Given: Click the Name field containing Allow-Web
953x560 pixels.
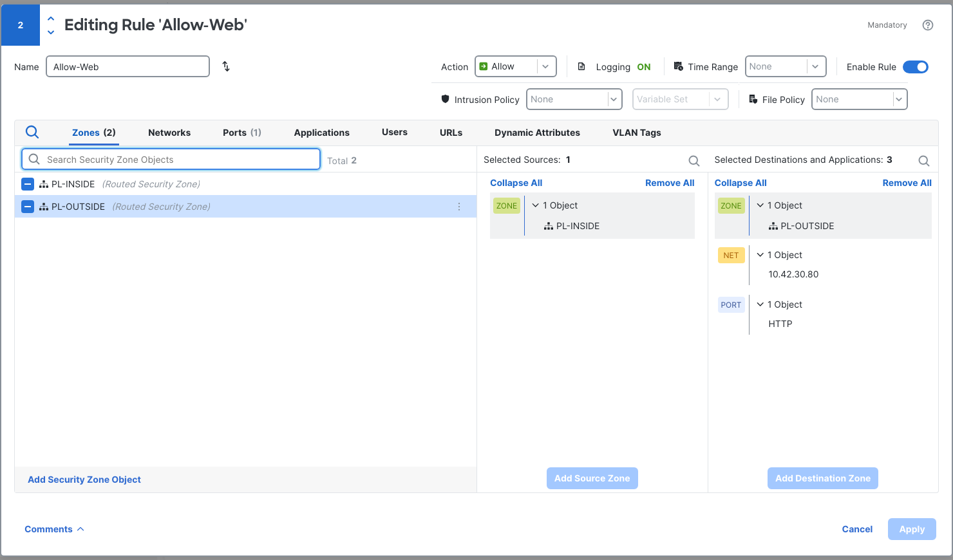Looking at the screenshot, I should [x=127, y=66].
